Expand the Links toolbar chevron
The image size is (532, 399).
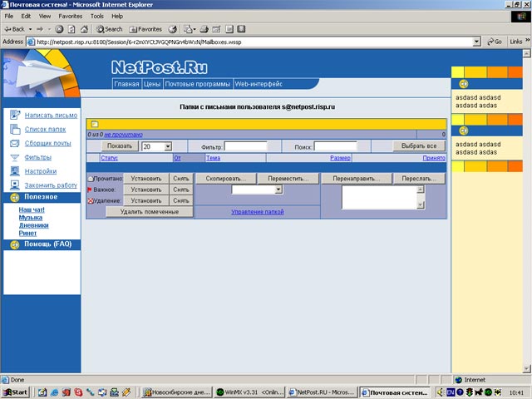tap(528, 41)
